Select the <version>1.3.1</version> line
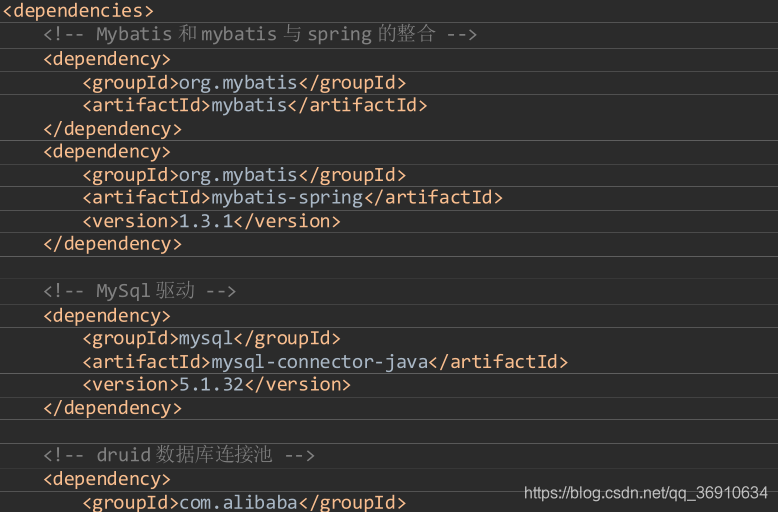778x512 pixels. click(211, 221)
